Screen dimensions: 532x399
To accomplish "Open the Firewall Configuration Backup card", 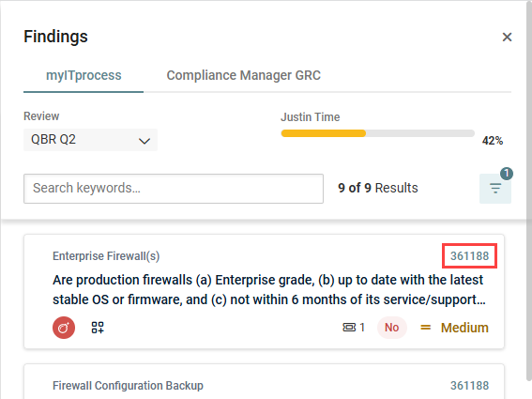I will click(x=264, y=382).
